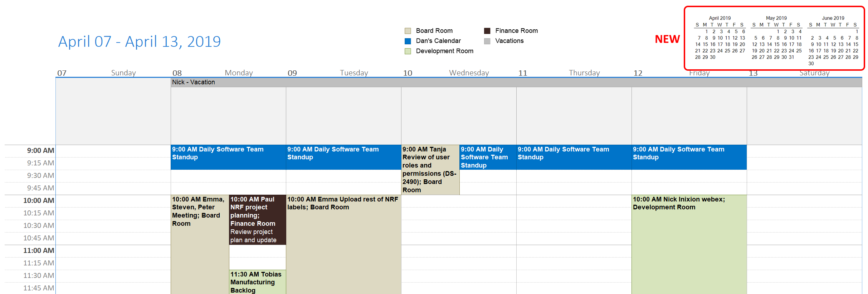Click the Monday 08 day header

coord(228,73)
